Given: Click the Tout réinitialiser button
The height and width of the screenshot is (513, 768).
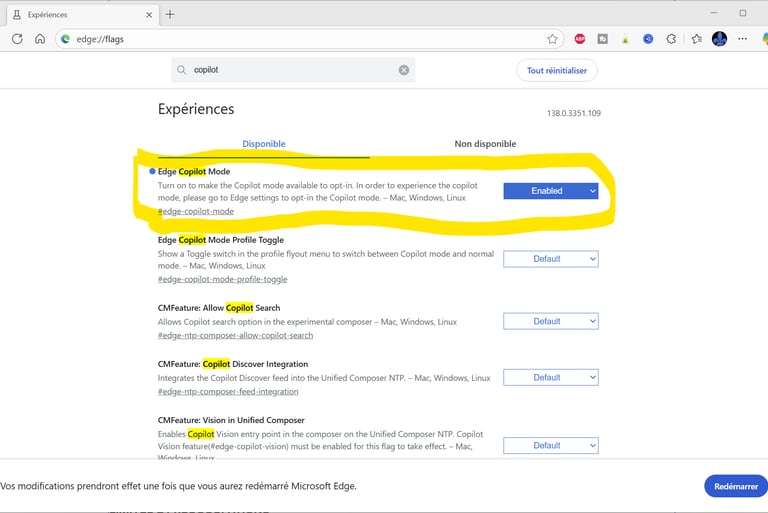Looking at the screenshot, I should tap(557, 71).
